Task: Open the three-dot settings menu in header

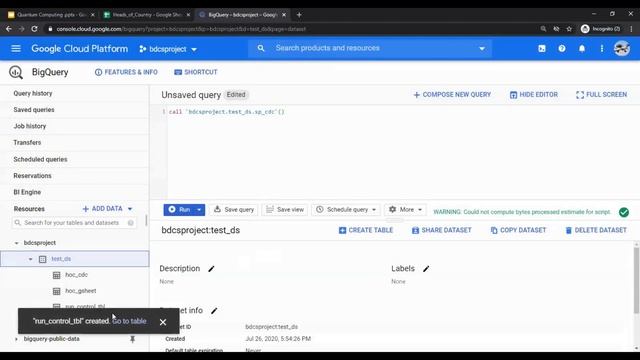Action: (x=602, y=49)
